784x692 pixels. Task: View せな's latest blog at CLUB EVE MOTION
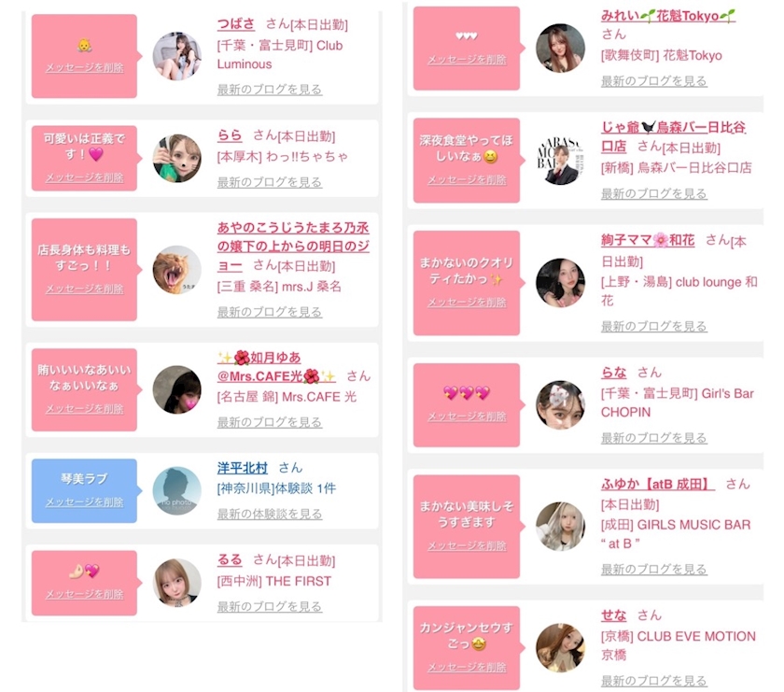653,681
